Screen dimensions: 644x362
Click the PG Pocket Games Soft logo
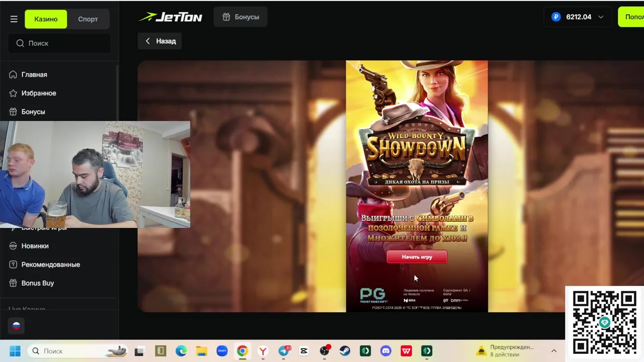coord(373,295)
